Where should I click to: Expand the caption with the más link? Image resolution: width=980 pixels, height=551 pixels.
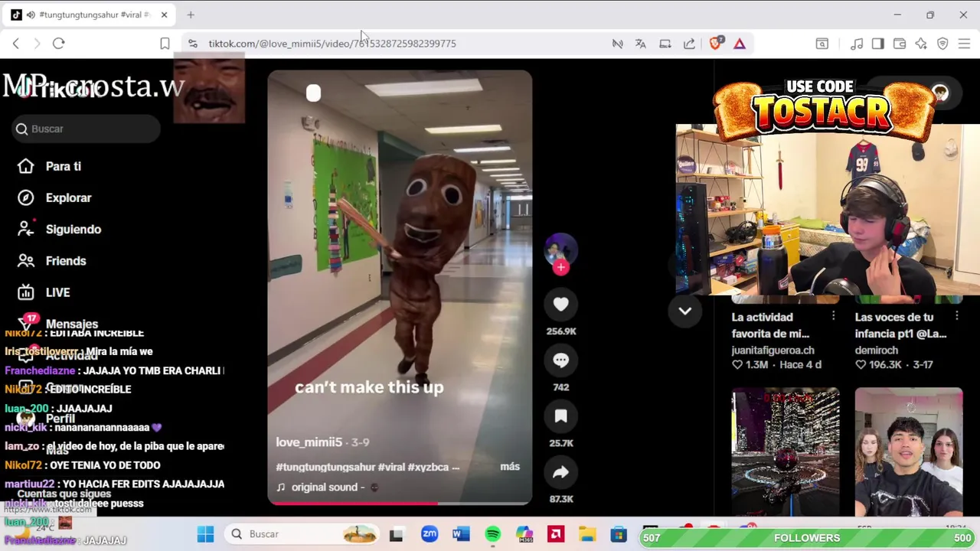coord(510,466)
